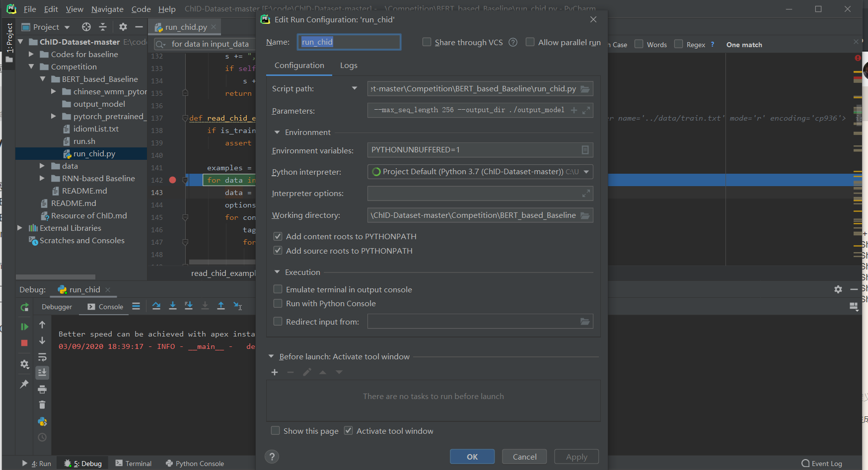This screenshot has height=470, width=868.
Task: Pin the debug tab icon
Action: (24, 384)
